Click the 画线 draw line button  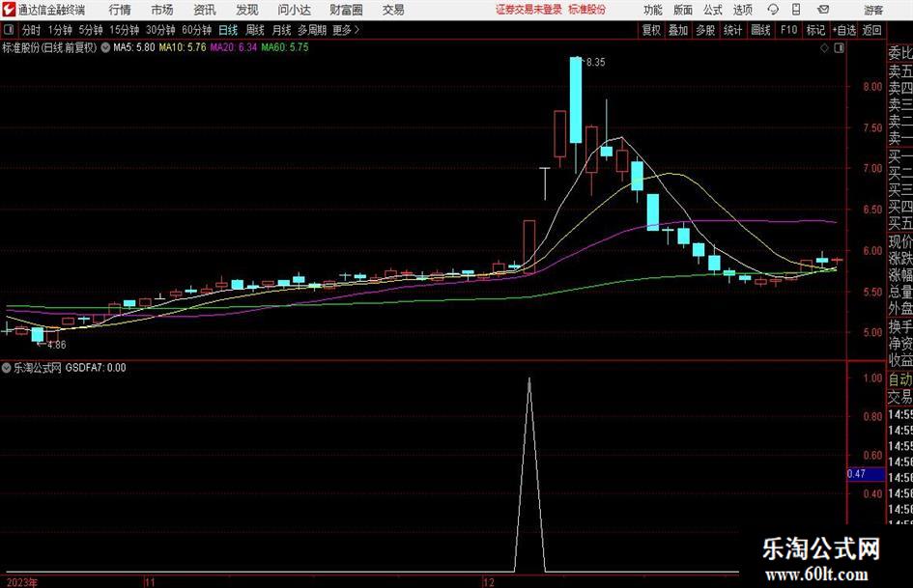click(760, 30)
